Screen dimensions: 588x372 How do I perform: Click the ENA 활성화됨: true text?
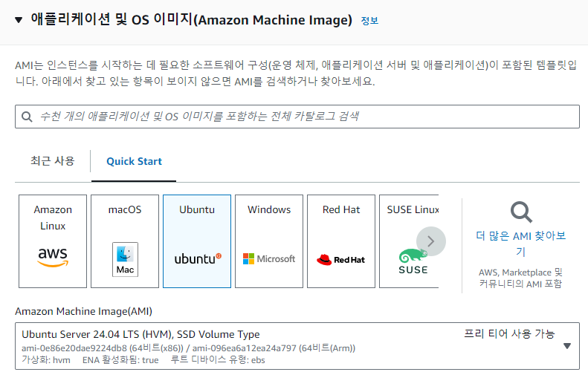[120, 360]
